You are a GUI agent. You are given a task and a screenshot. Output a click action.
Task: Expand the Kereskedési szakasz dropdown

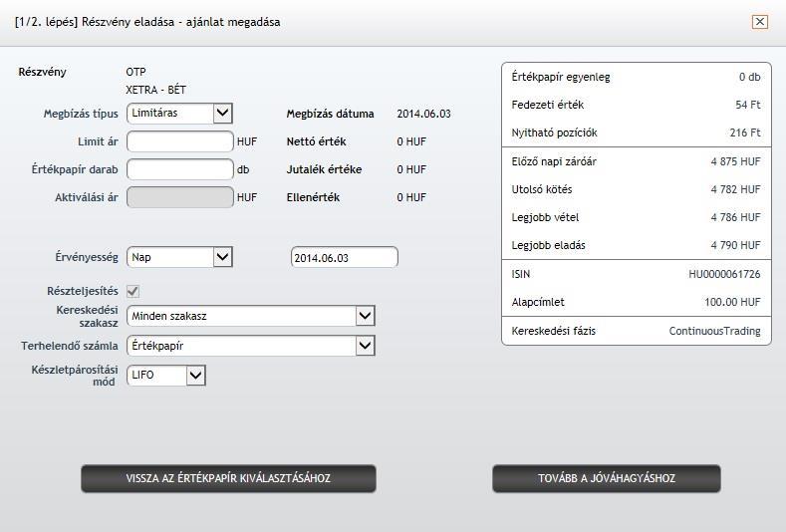click(251, 316)
